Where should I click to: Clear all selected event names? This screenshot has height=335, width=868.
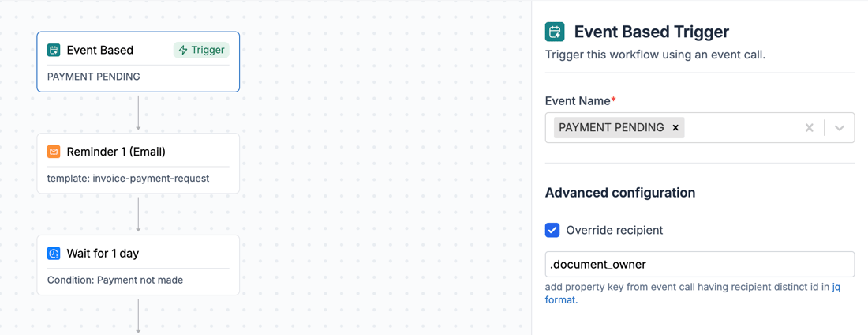(810, 127)
